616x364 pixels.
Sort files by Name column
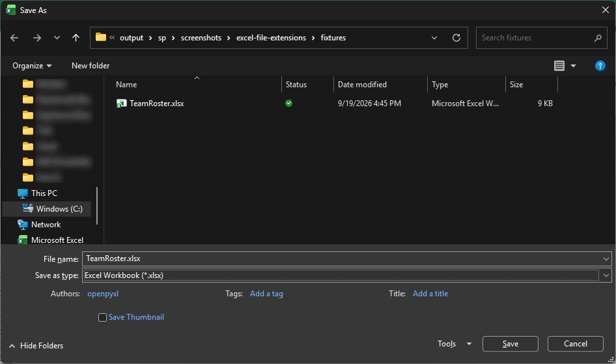tap(126, 85)
